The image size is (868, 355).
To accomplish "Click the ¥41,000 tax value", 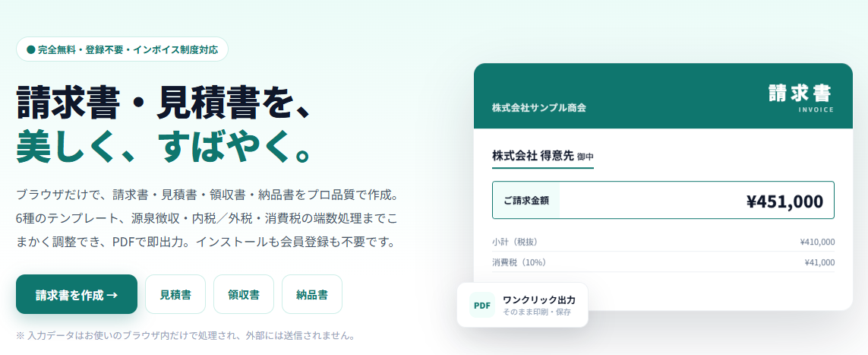I will tap(820, 262).
